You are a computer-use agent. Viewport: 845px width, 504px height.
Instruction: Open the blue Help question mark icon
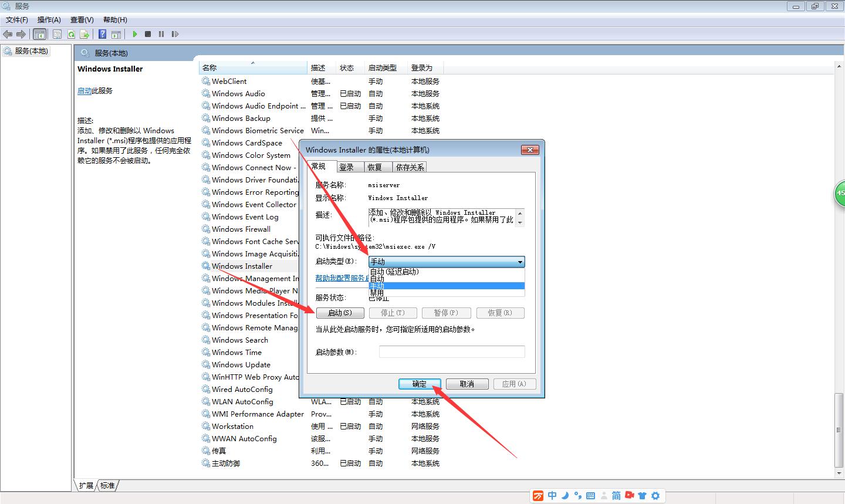coord(102,34)
